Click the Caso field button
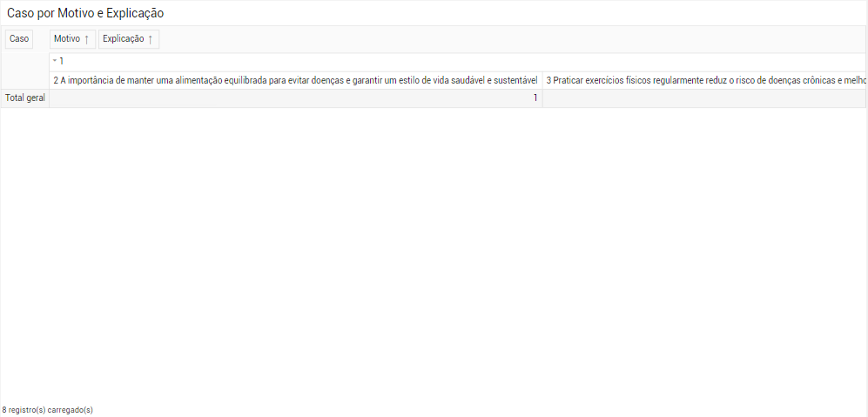The image size is (868, 417). click(19, 39)
